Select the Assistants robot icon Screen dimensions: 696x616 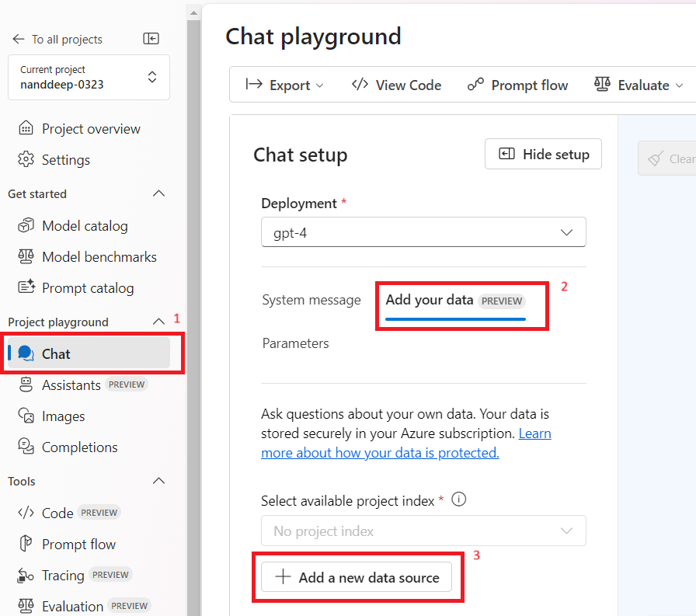[x=26, y=385]
